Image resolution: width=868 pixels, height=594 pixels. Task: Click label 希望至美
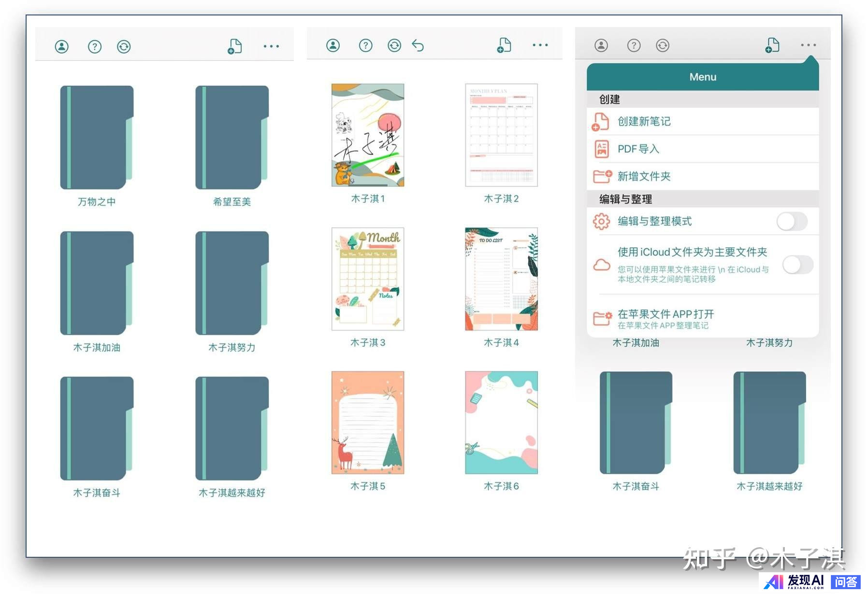click(232, 202)
